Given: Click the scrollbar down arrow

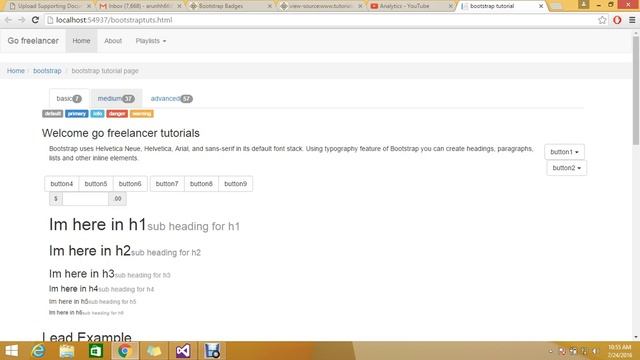Looking at the screenshot, I should coord(636,337).
